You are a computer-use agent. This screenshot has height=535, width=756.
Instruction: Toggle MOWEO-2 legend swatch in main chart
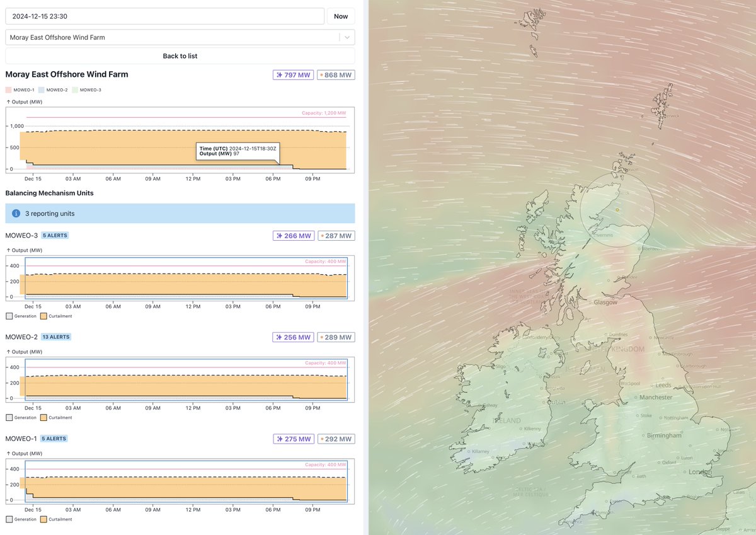[x=42, y=90]
